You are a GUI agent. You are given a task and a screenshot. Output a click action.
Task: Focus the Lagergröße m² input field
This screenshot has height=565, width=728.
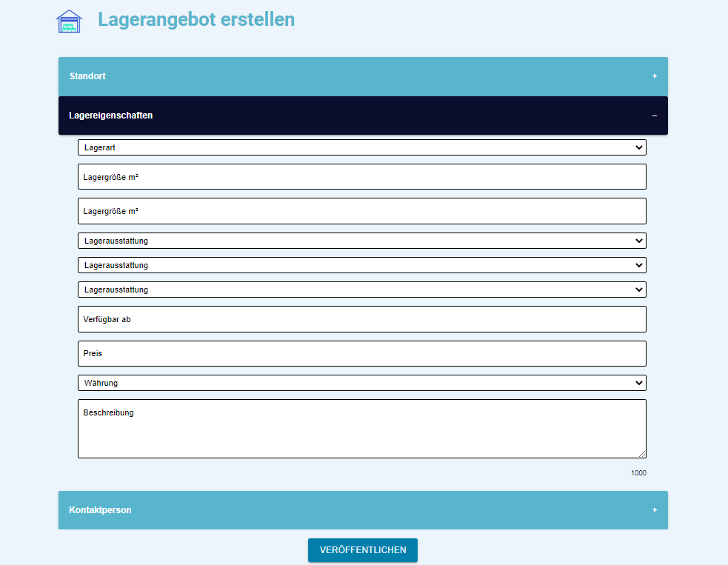click(362, 177)
